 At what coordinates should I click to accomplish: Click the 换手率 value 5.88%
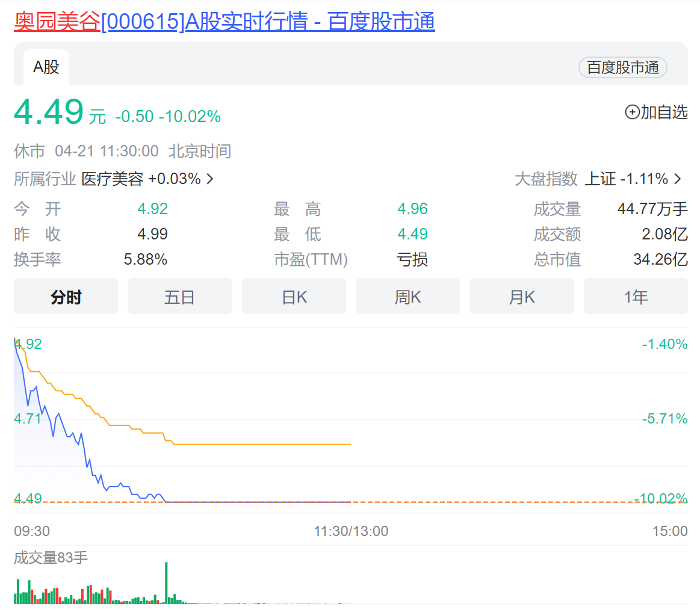pos(146,259)
